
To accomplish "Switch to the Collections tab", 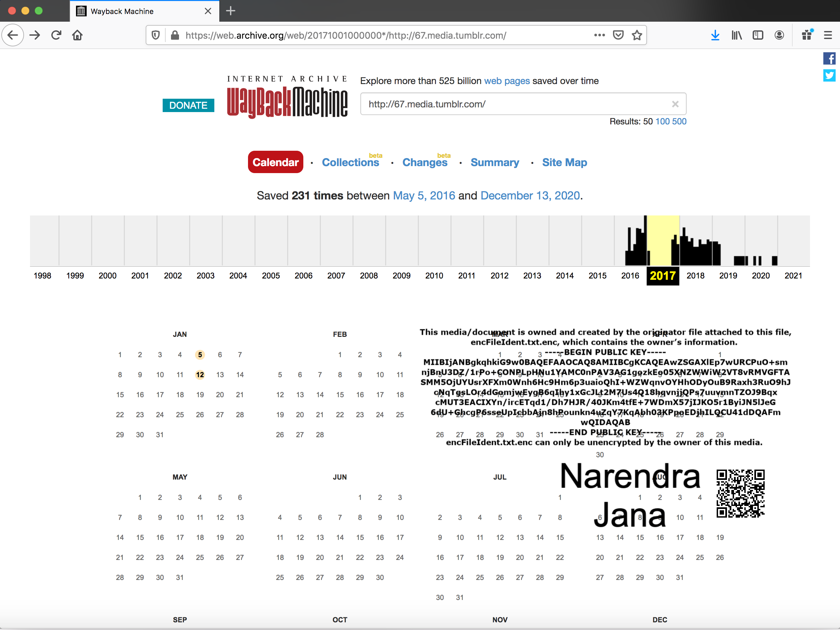I will pyautogui.click(x=350, y=163).
